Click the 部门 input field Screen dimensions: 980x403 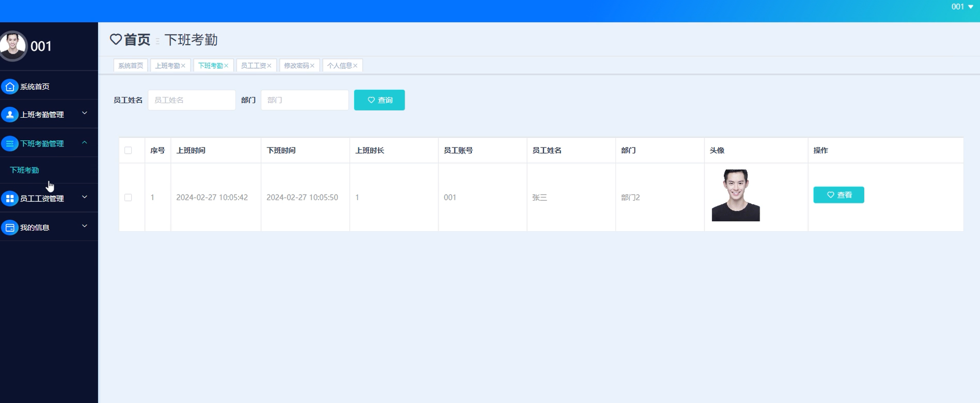point(305,100)
